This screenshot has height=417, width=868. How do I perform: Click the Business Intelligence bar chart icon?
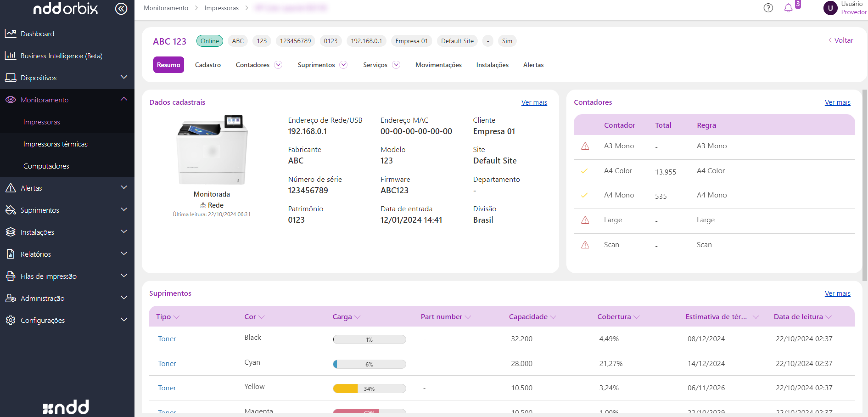[x=11, y=56]
